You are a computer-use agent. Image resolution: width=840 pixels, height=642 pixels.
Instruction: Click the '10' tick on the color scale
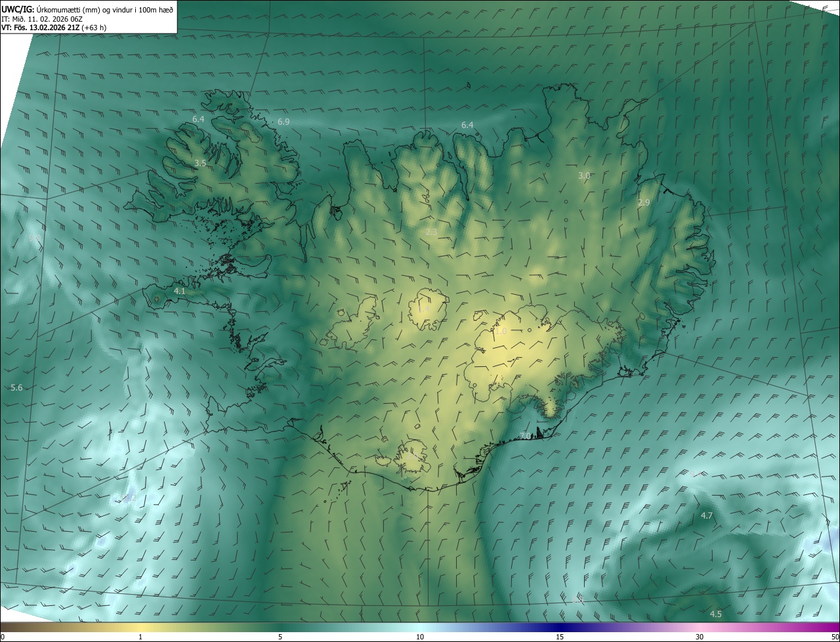point(420,637)
